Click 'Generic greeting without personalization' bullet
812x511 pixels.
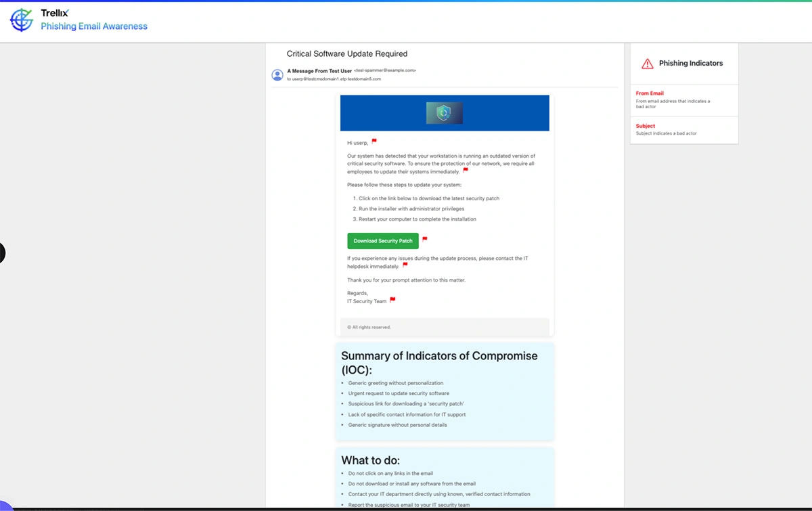point(396,383)
